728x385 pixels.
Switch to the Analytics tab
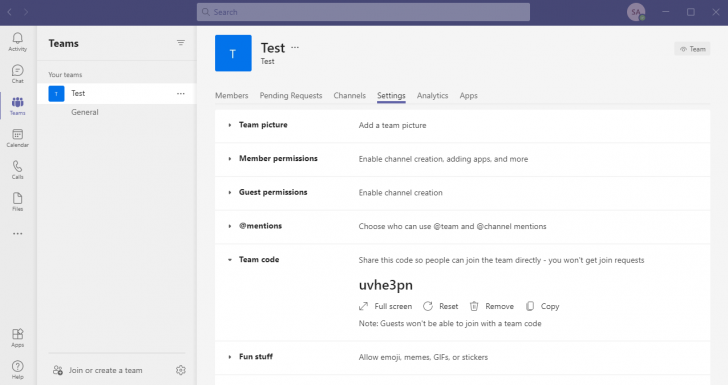[x=432, y=95]
